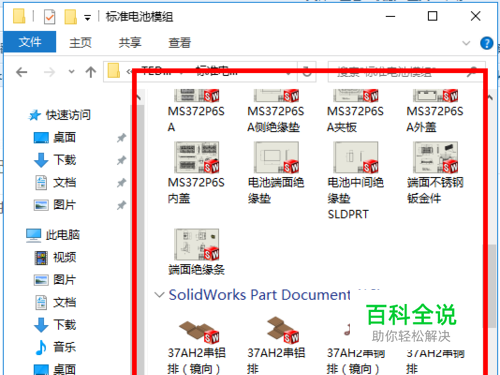Select the 电池端面绝缘垫 drawing icon
Image resolution: width=500 pixels, height=375 pixels.
276,157
